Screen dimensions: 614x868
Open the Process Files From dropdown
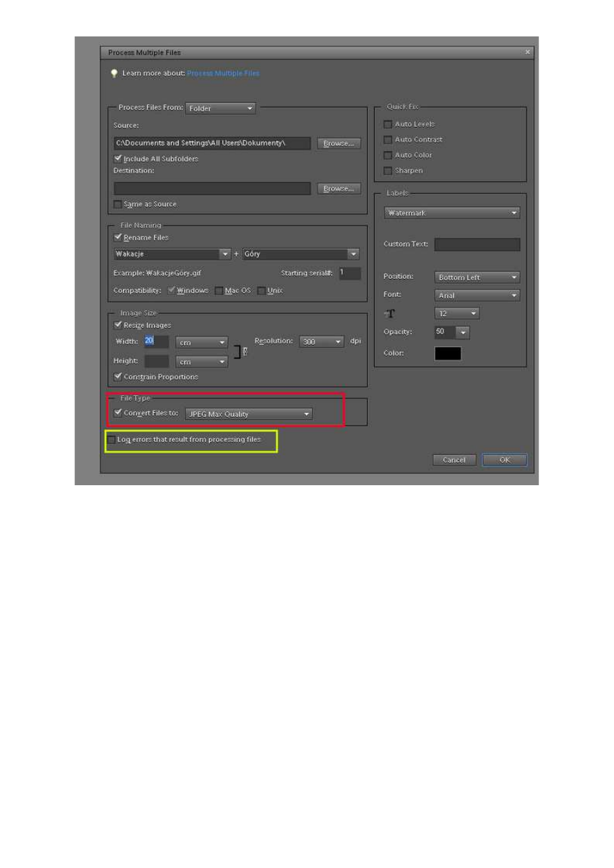point(220,108)
